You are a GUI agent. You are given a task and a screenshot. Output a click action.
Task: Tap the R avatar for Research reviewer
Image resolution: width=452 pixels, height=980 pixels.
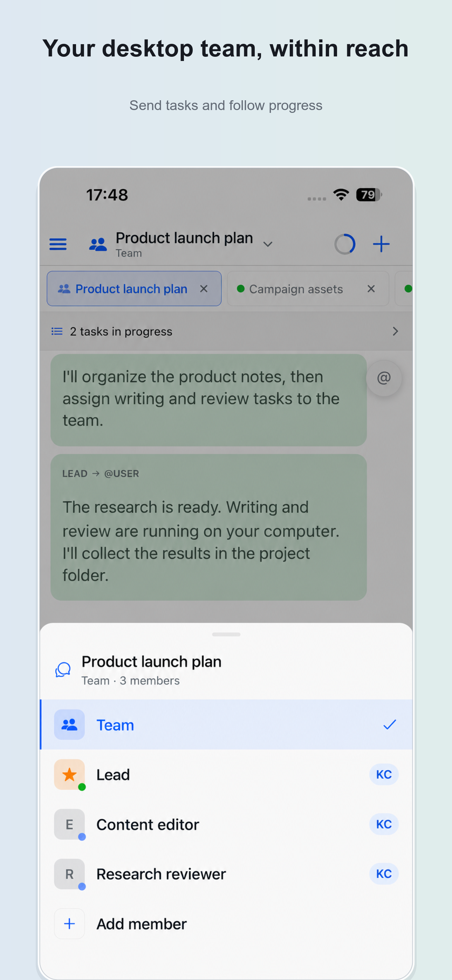tap(69, 874)
